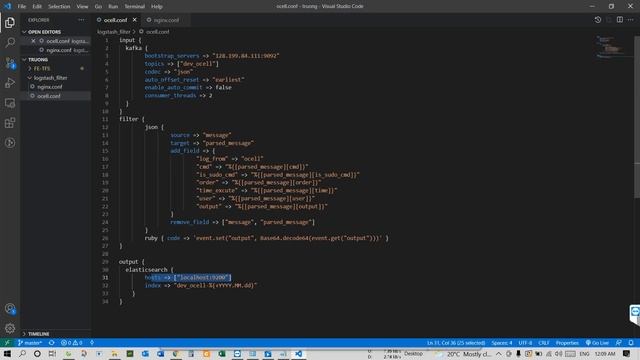Open the Source Control view
Image resolution: width=640 pixels, height=360 pixels.
10,62
